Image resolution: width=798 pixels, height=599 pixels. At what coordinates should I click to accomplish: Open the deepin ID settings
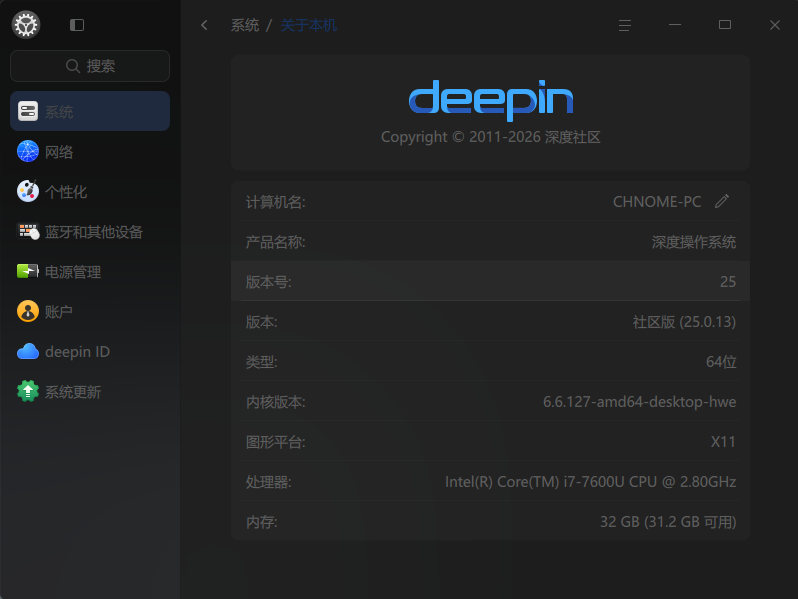pos(90,351)
